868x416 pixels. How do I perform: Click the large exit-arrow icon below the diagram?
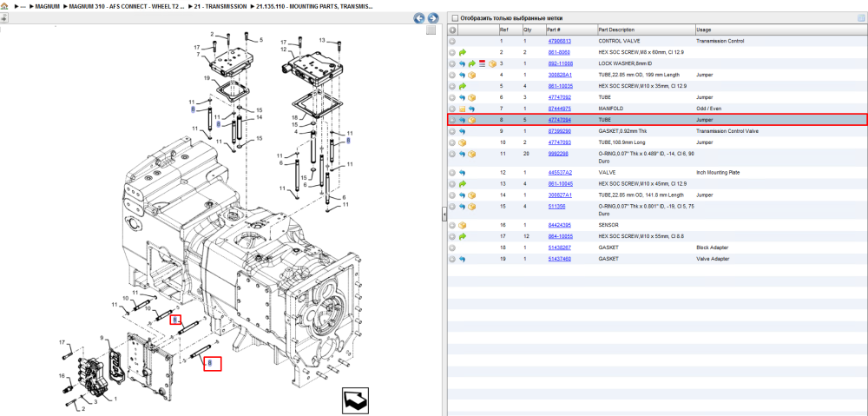pos(355,400)
